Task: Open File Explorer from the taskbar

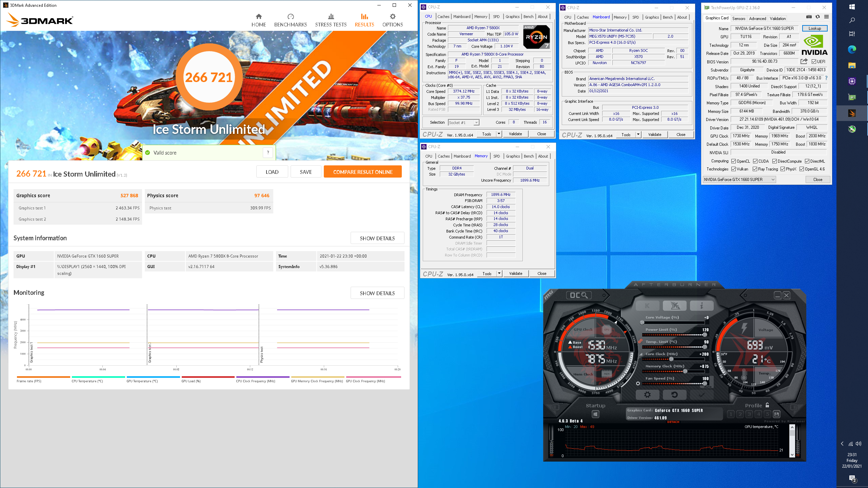Action: [x=852, y=65]
